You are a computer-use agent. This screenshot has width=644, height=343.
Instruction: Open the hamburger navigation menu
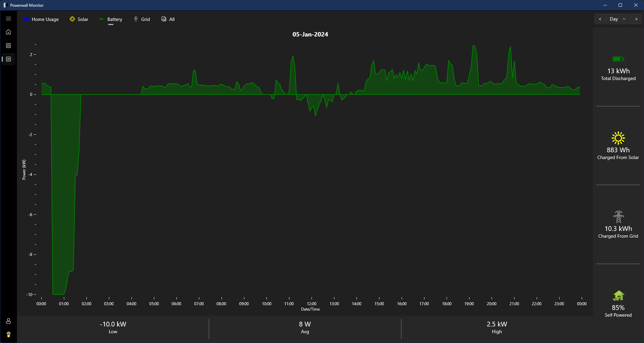[x=8, y=19]
